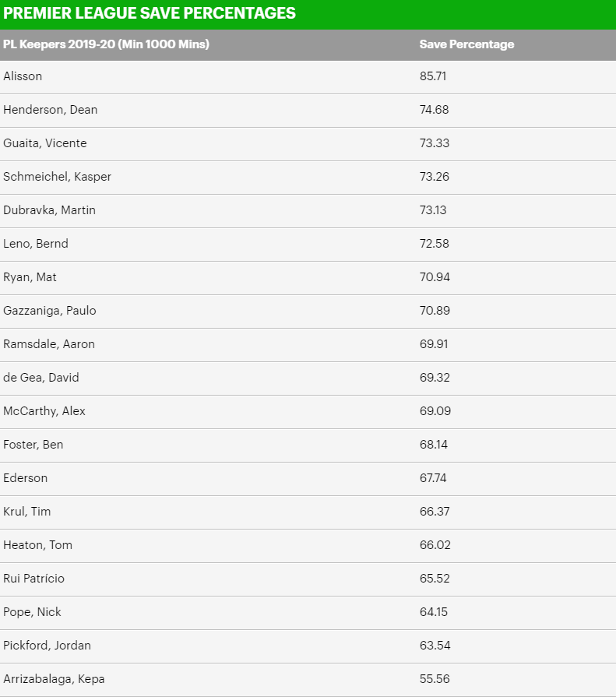This screenshot has width=616, height=697.
Task: Select the Rui Patrício row name
Action: tap(33, 579)
